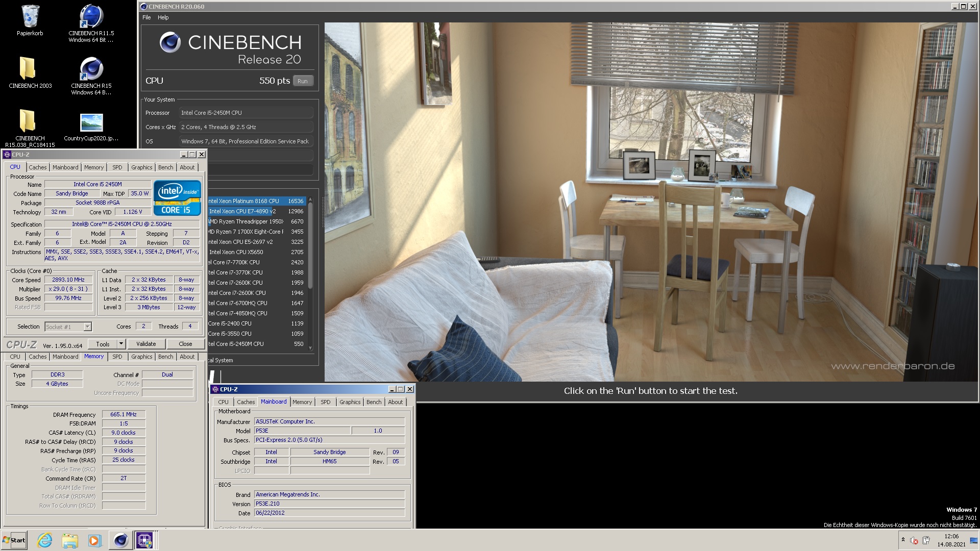Open Memory tab in top CPU-Z window
Screen dimensions: 980x551
coord(94,167)
